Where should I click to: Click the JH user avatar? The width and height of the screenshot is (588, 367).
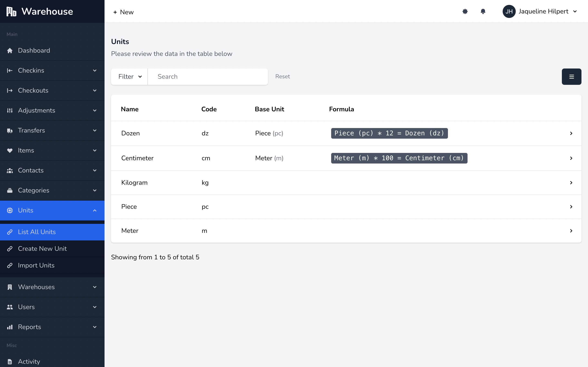[x=509, y=11]
